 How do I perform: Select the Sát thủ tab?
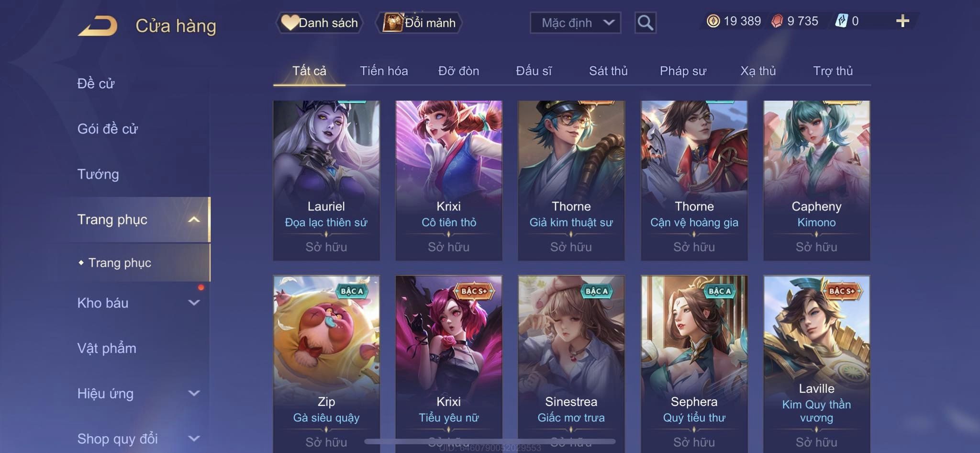tap(608, 71)
